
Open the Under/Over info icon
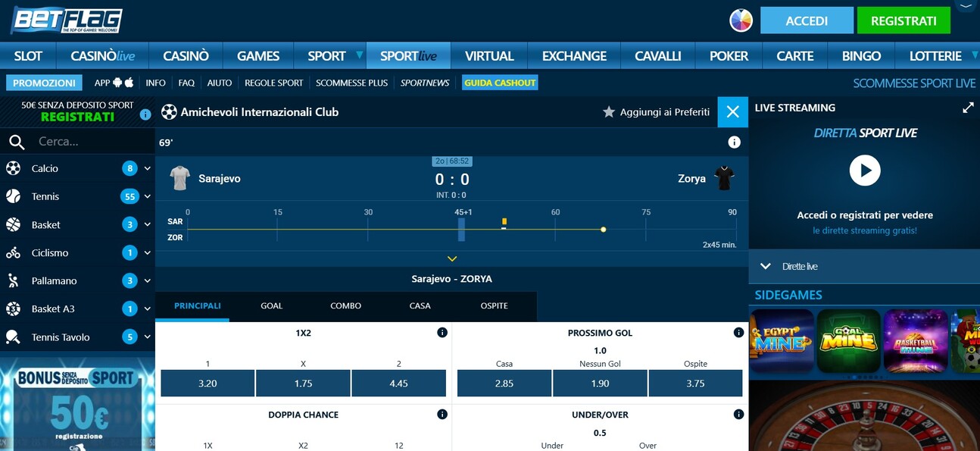tap(738, 415)
